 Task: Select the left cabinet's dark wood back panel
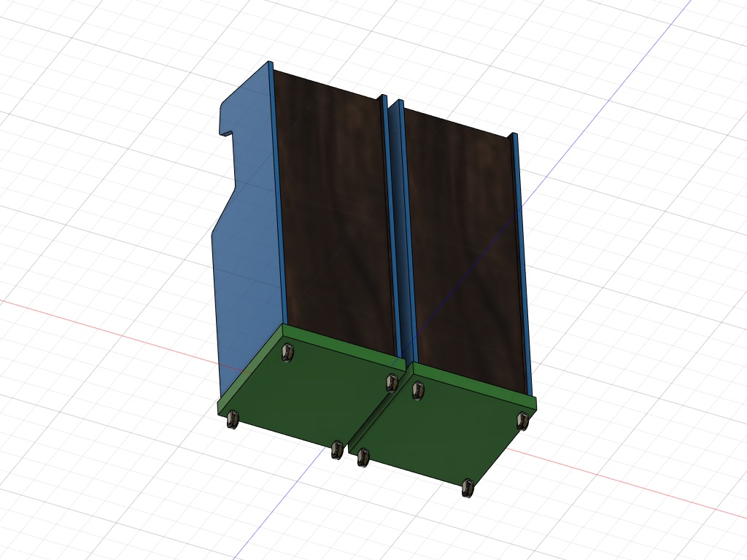[x=336, y=214]
